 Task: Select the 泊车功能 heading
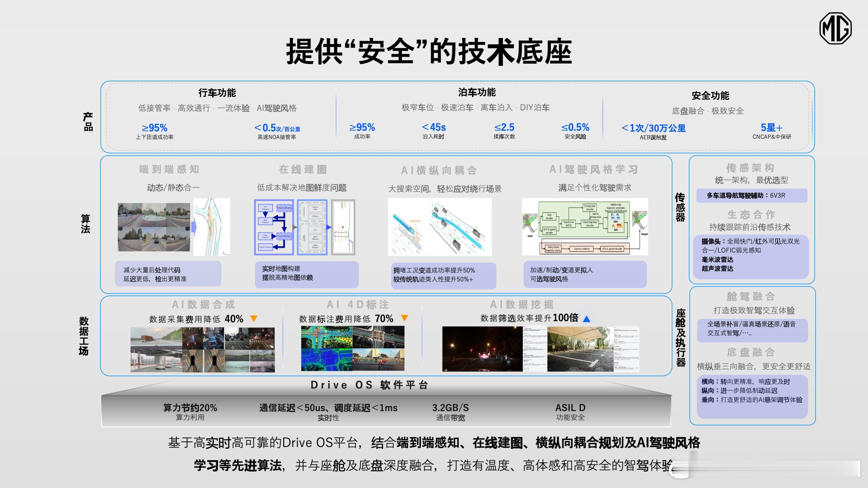click(477, 92)
